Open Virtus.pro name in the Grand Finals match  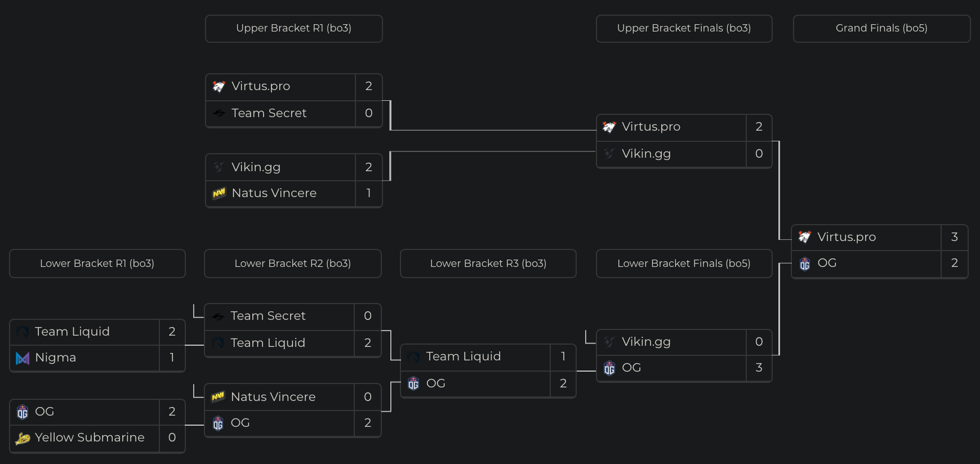pos(847,237)
